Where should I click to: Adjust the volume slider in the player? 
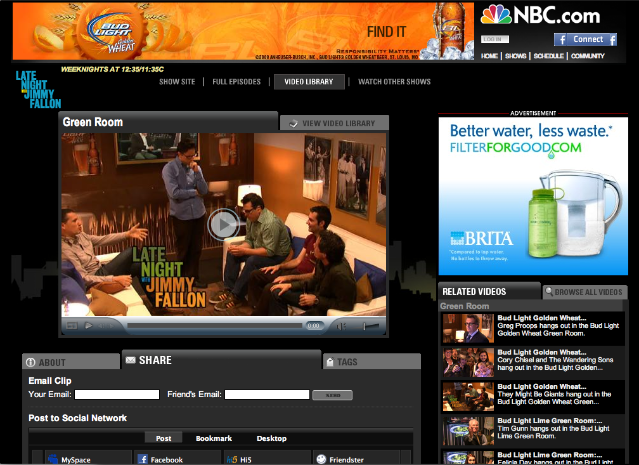point(371,326)
